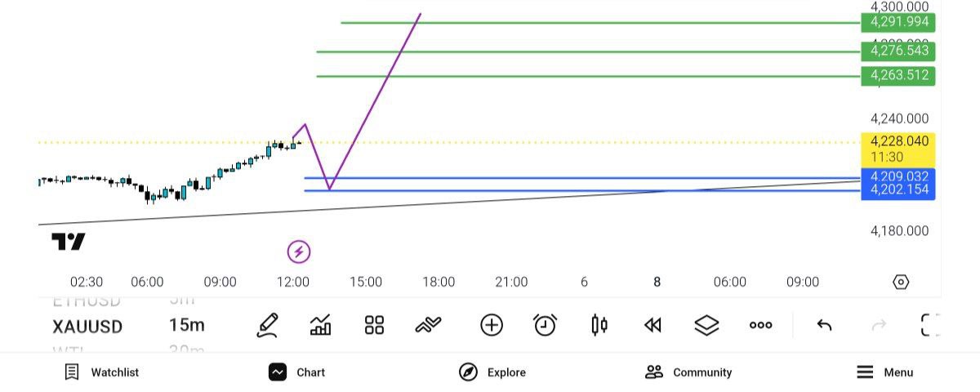Undo the last chart action

(x=824, y=325)
